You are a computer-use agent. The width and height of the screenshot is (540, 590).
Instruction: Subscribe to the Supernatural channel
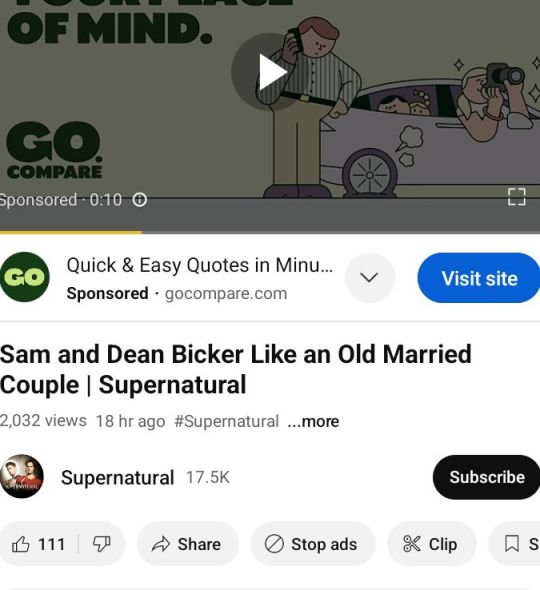pos(487,477)
